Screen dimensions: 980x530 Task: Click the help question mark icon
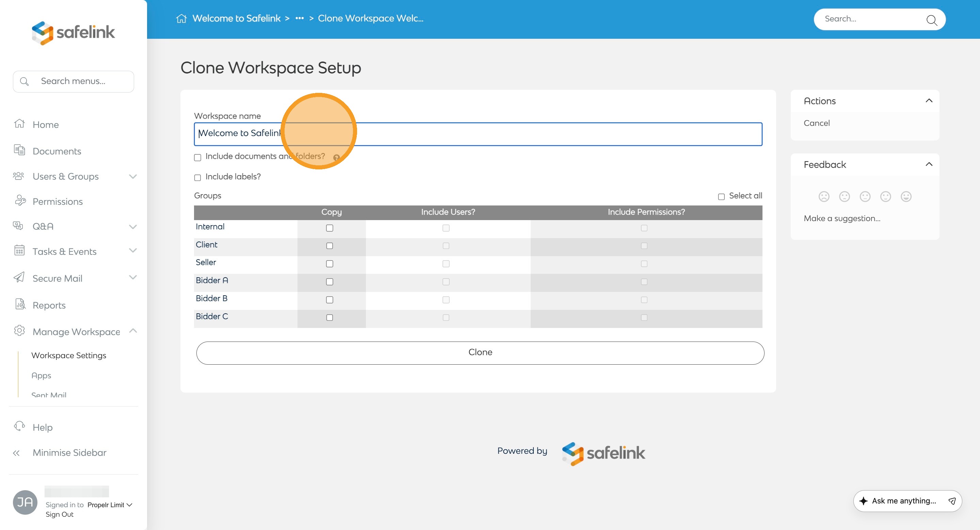(x=336, y=158)
